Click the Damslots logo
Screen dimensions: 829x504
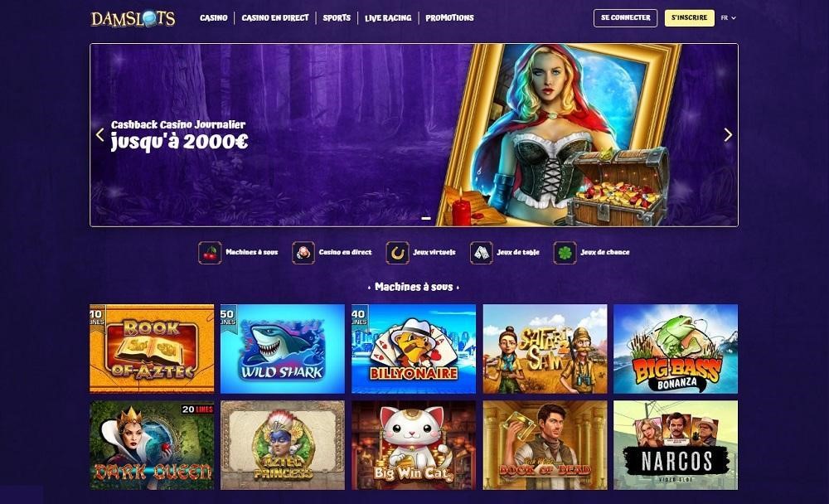[x=133, y=18]
